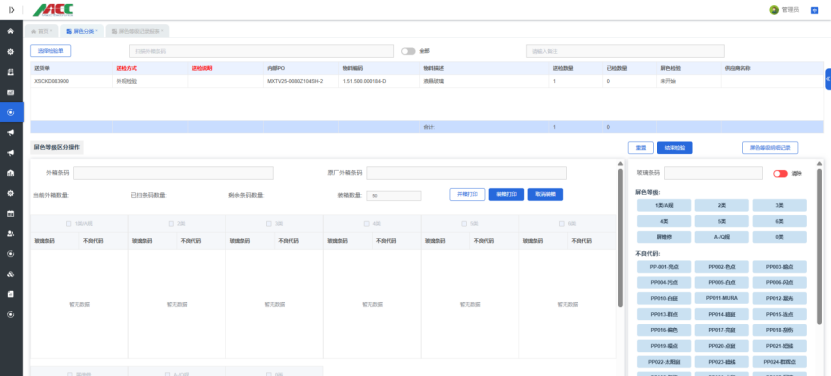Click the 取消装箱 blue button

(545, 195)
